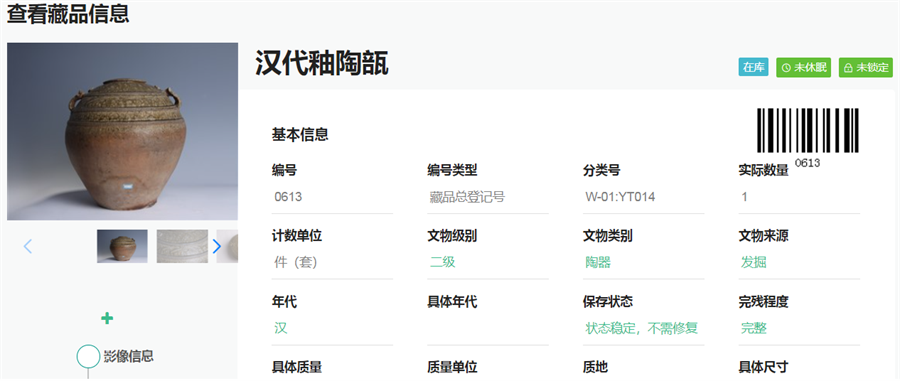
Task: Click the 实际数量 field value 1
Action: [x=799, y=197]
